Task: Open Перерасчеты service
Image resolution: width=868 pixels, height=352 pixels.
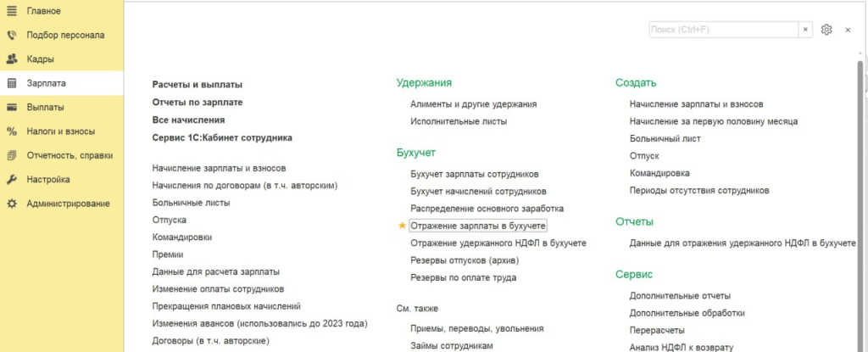Action: click(x=657, y=331)
